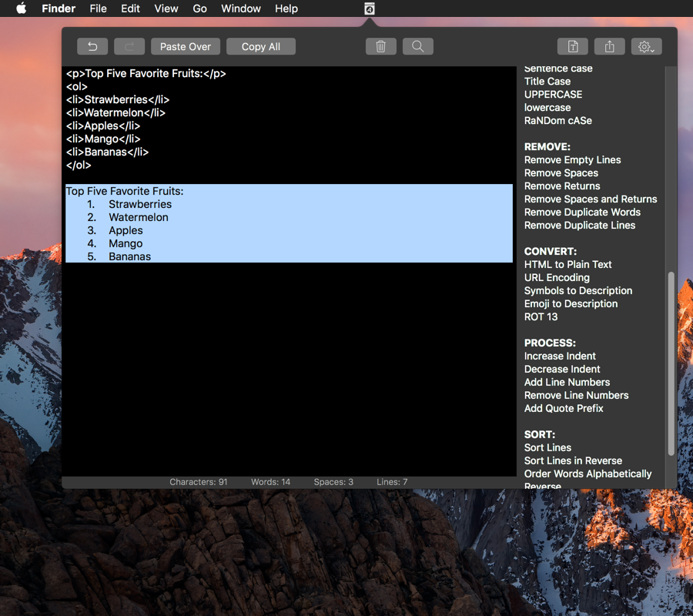Open the View menu
The width and height of the screenshot is (693, 616).
[x=166, y=8]
